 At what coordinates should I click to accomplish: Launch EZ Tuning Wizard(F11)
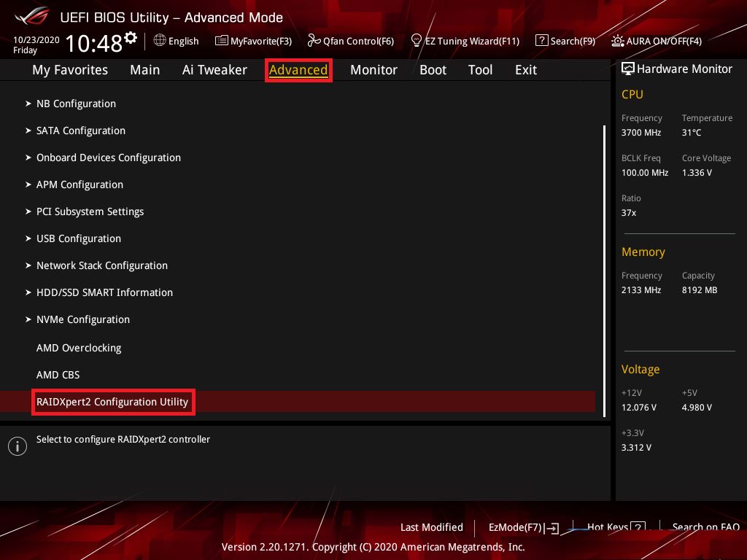click(472, 41)
